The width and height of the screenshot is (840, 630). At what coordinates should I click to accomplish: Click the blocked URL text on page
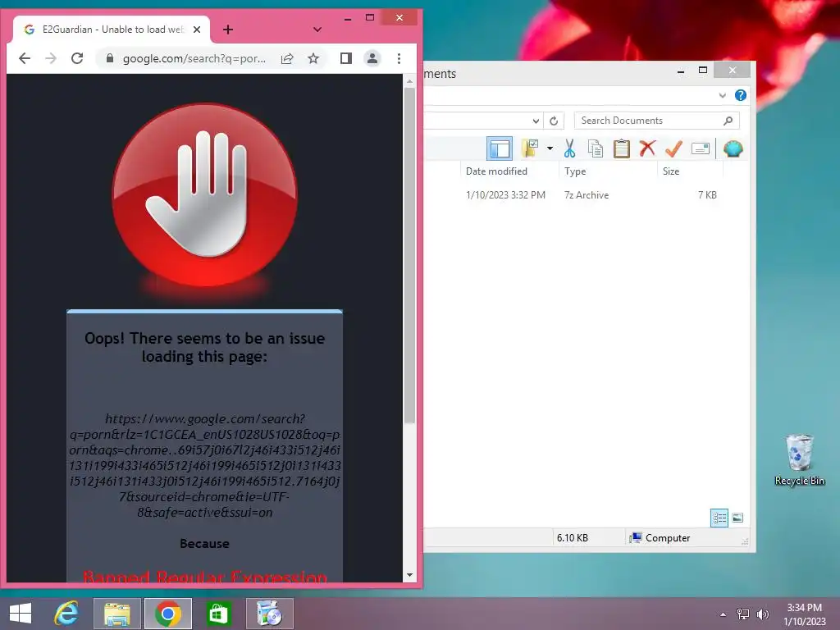[204, 466]
